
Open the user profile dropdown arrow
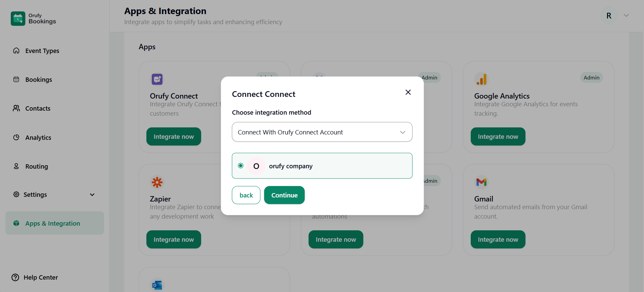click(626, 15)
